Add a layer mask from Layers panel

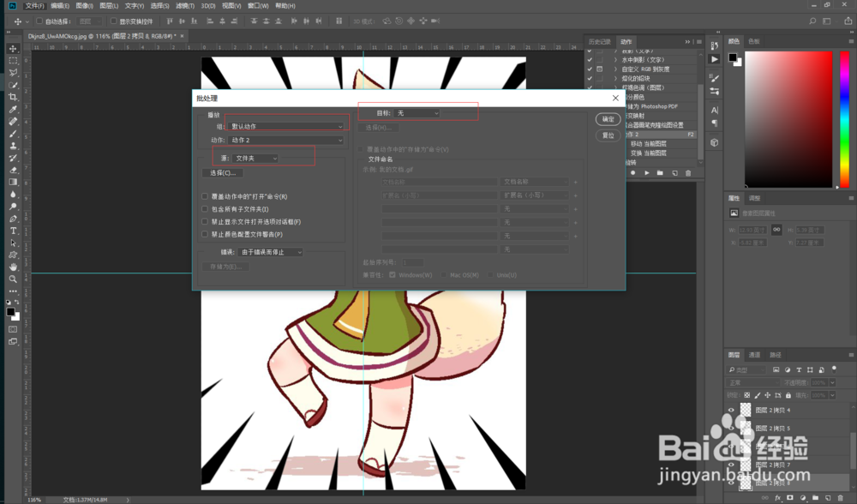[790, 498]
